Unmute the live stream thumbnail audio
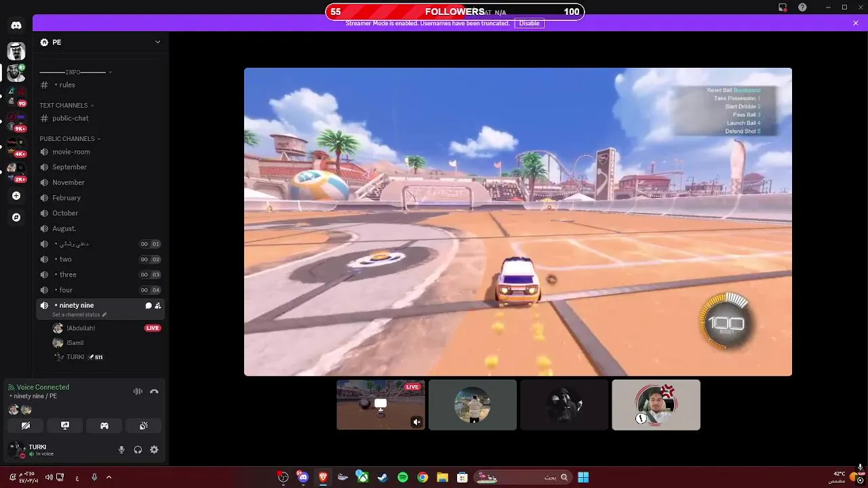 (x=417, y=422)
